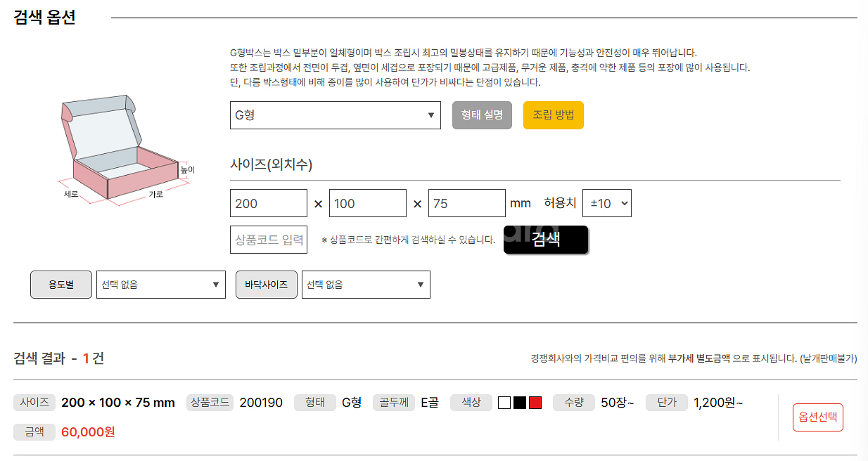868x461 pixels.
Task: Click the 수량 label tag
Action: 574,403
